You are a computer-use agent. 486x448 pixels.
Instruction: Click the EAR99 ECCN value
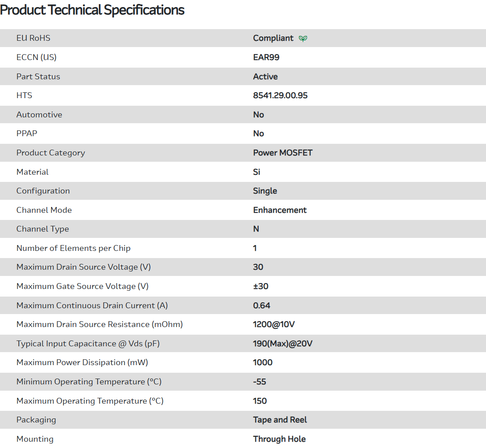(266, 57)
